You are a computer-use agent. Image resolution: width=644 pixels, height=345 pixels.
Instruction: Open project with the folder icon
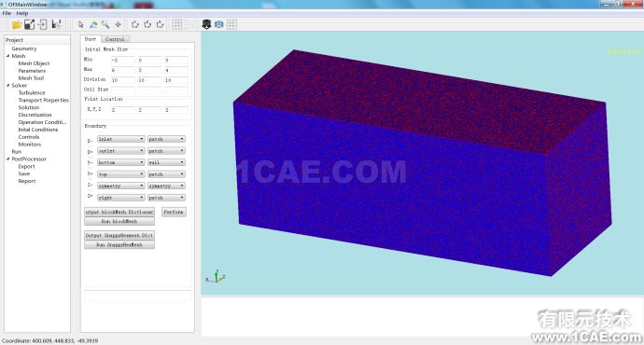(17, 24)
